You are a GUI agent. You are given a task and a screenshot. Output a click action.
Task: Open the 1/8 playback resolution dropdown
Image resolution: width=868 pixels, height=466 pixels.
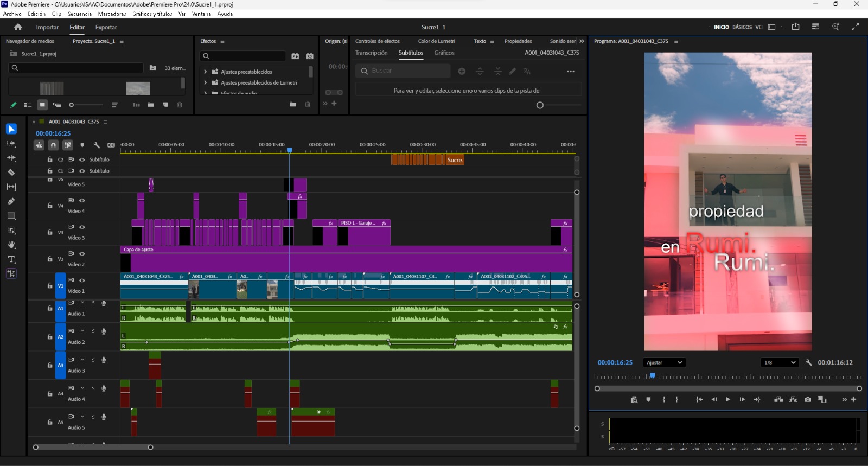pyautogui.click(x=779, y=362)
